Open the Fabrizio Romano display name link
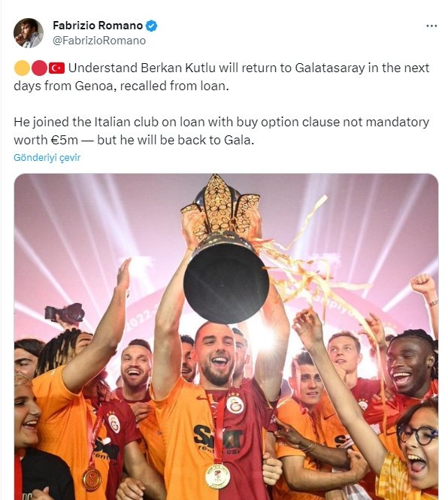Viewport: 448px width, 500px height. [x=98, y=26]
